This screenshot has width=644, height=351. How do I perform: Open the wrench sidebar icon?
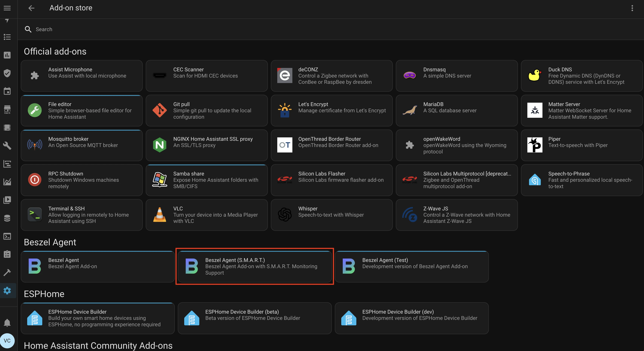[x=7, y=145]
